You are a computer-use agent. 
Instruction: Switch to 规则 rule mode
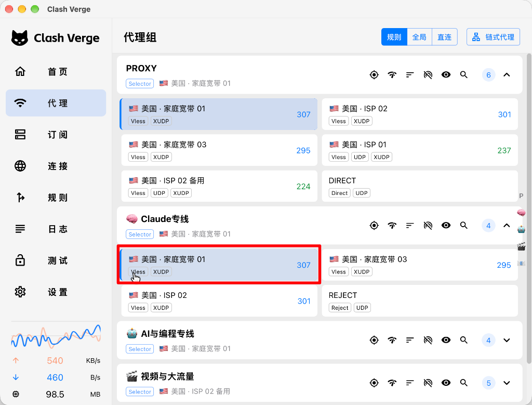[x=394, y=37]
